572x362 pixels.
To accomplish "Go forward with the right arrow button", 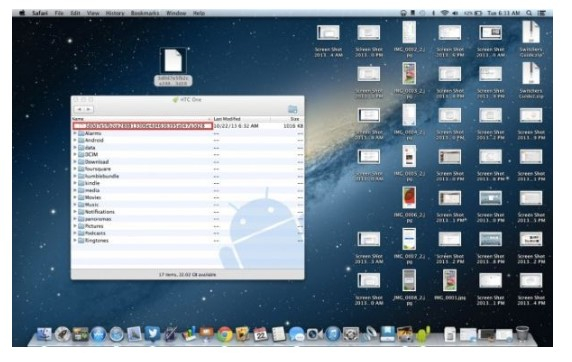I will pyautogui.click(x=89, y=109).
